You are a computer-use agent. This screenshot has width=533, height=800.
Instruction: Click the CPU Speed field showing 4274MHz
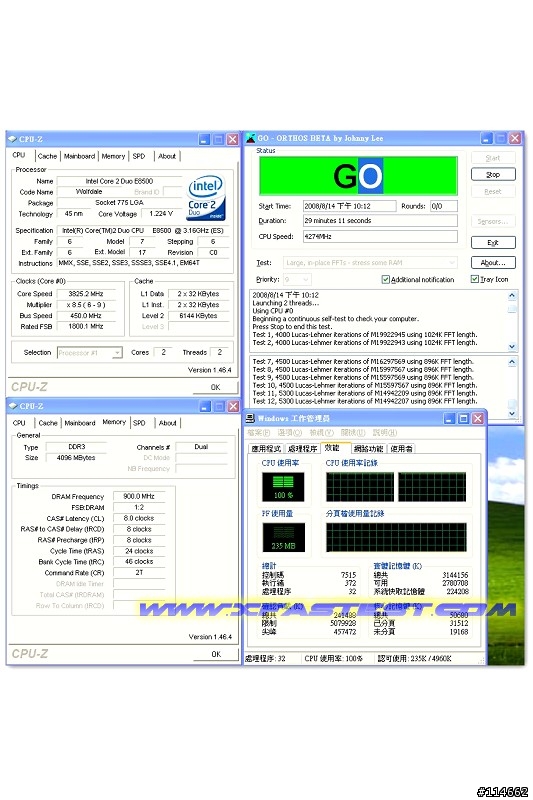point(380,236)
